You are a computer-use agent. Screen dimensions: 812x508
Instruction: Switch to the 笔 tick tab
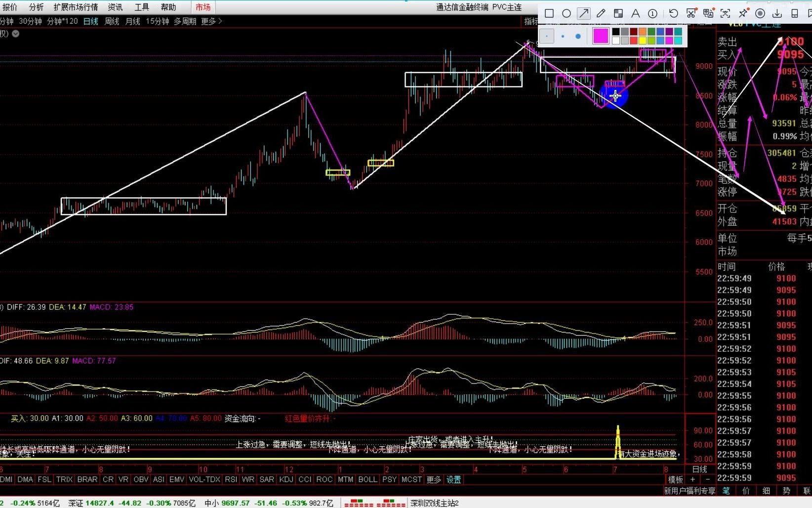(x=726, y=491)
